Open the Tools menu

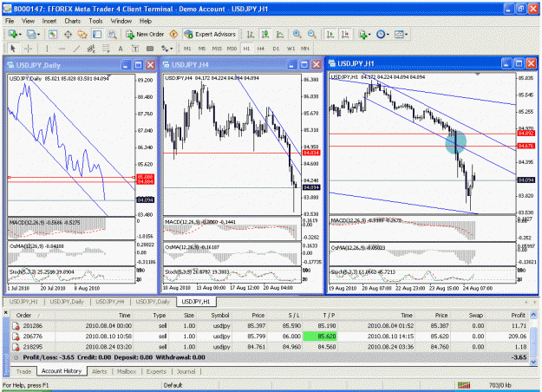tap(95, 21)
